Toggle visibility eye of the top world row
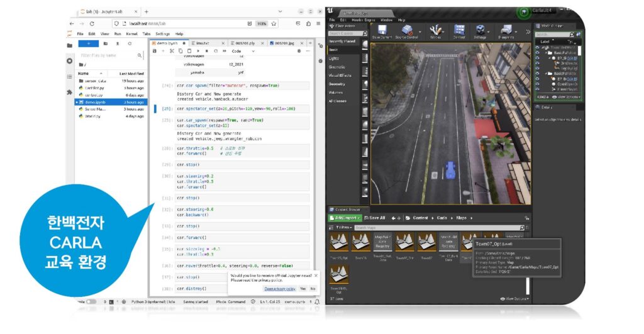 pos(537,48)
